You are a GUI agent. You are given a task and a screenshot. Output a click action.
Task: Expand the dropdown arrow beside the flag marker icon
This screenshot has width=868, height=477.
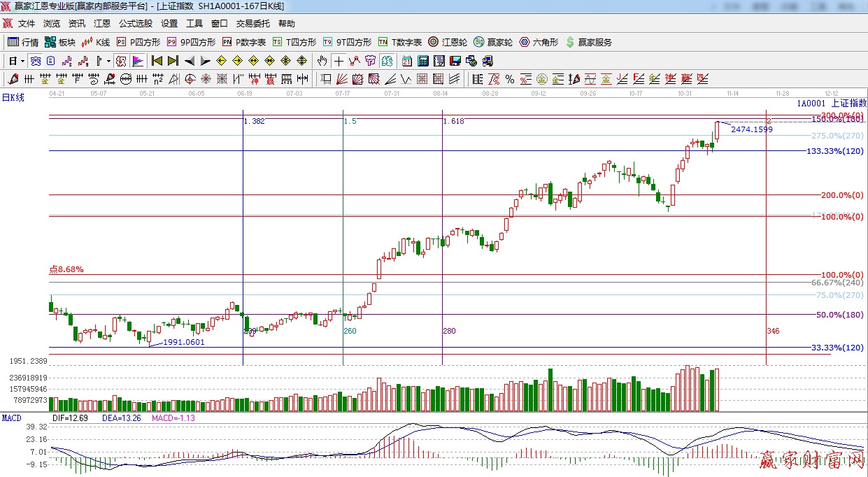point(108,61)
